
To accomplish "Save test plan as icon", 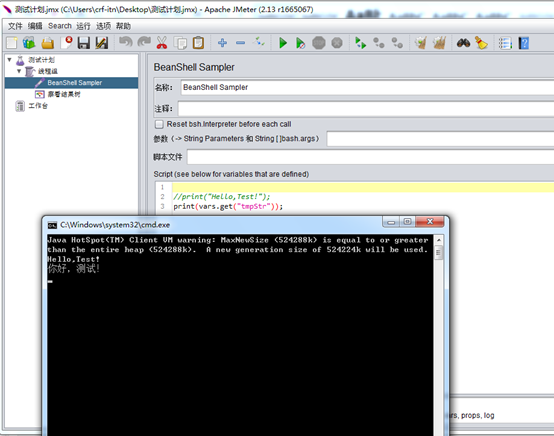I will [102, 43].
